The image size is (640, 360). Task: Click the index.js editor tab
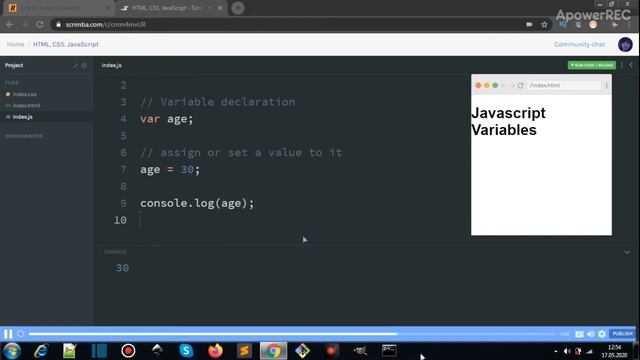pyautogui.click(x=111, y=65)
